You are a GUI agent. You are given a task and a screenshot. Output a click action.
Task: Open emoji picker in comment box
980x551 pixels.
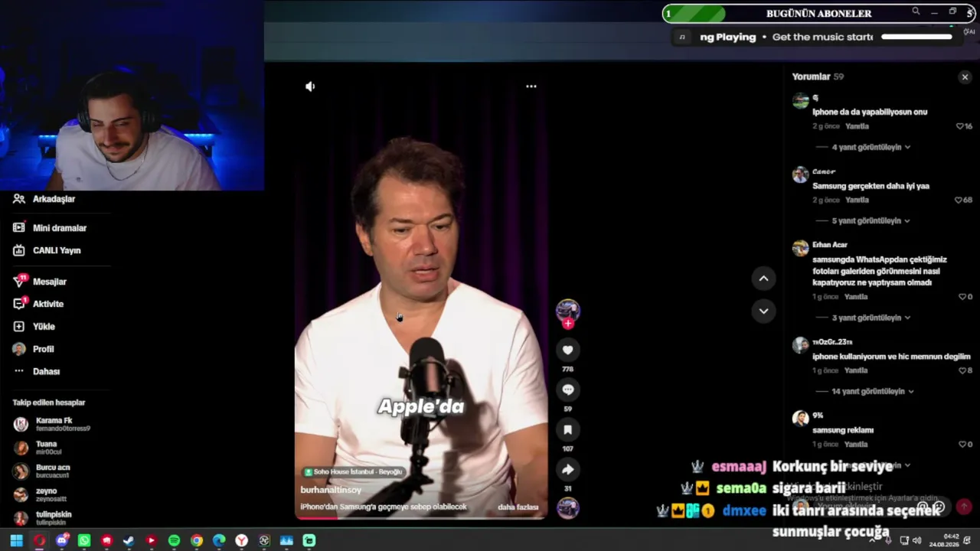pos(940,507)
